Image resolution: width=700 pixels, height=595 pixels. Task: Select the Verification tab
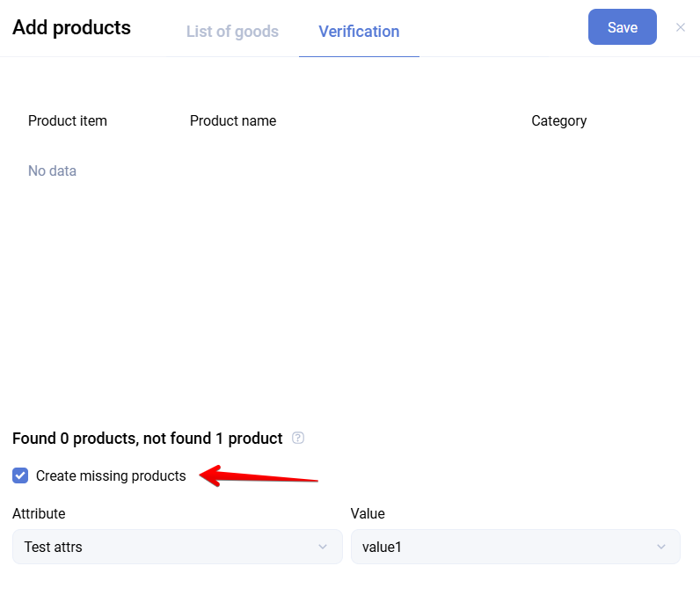(x=359, y=32)
